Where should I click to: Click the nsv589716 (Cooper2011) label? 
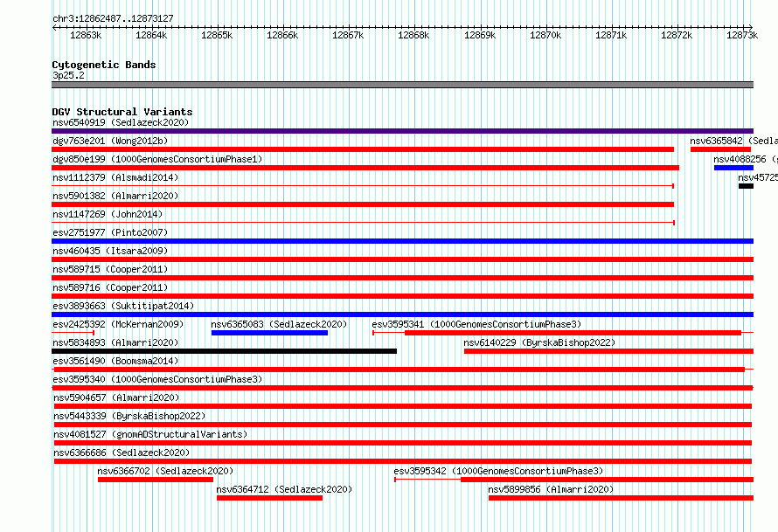point(110,287)
